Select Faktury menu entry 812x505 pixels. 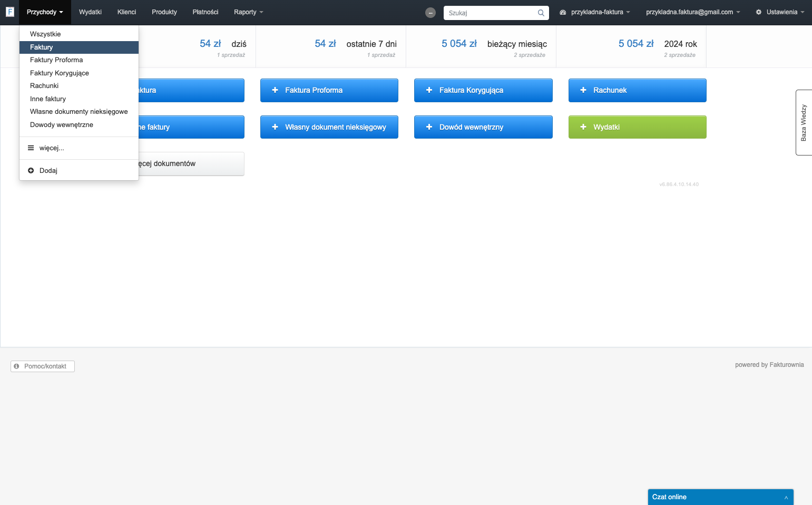click(79, 47)
